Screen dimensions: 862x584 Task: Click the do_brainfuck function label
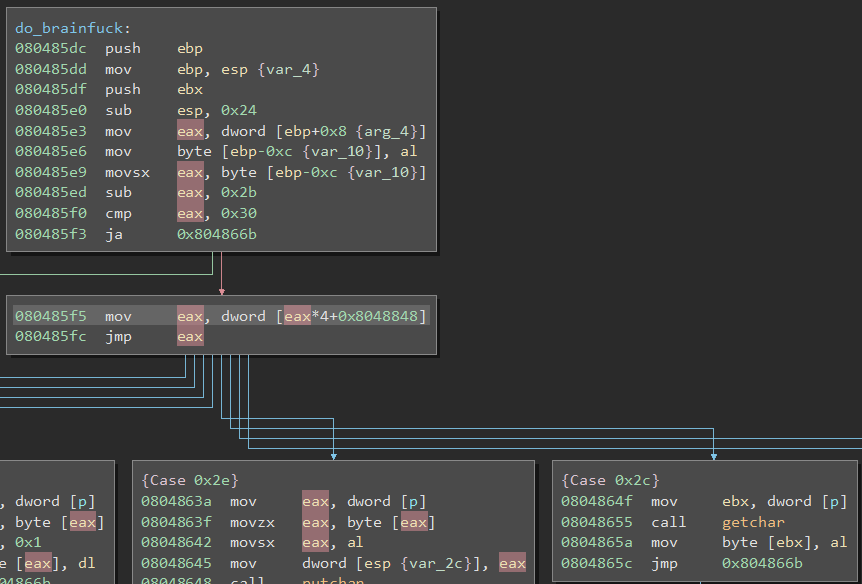pos(73,28)
